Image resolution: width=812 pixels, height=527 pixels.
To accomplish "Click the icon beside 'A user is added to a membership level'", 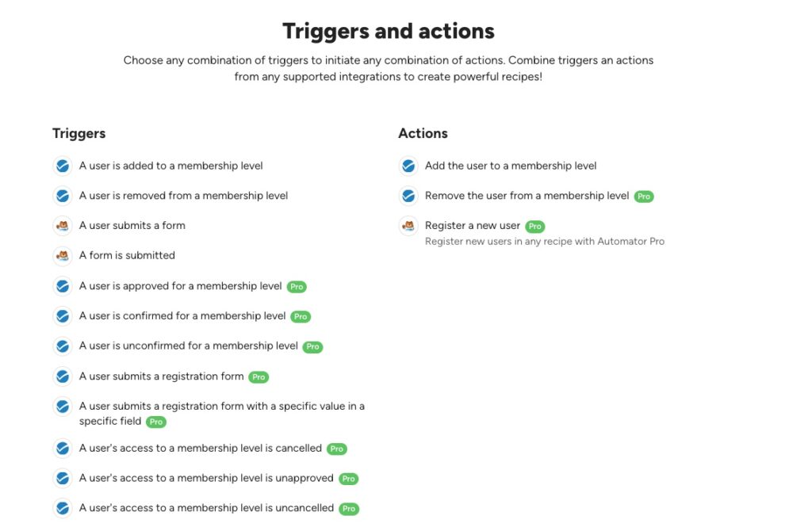I will pyautogui.click(x=63, y=166).
